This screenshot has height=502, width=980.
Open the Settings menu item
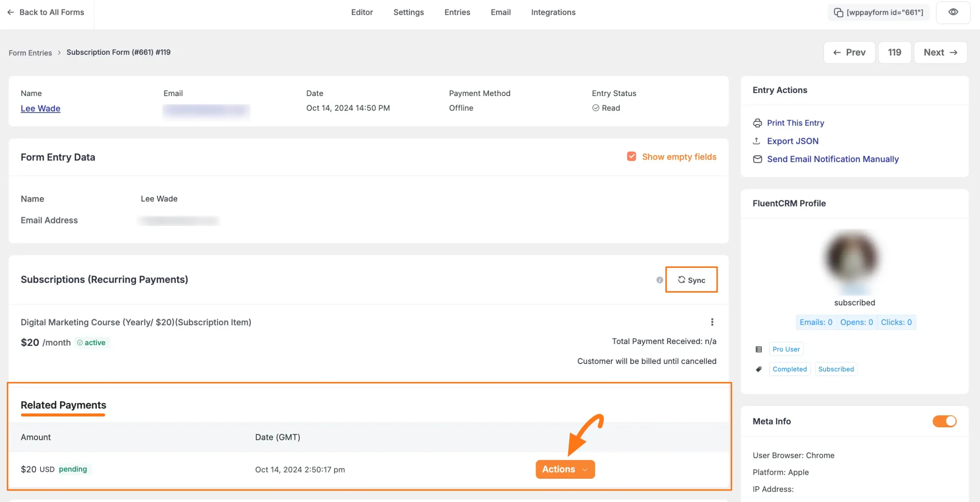pyautogui.click(x=408, y=12)
